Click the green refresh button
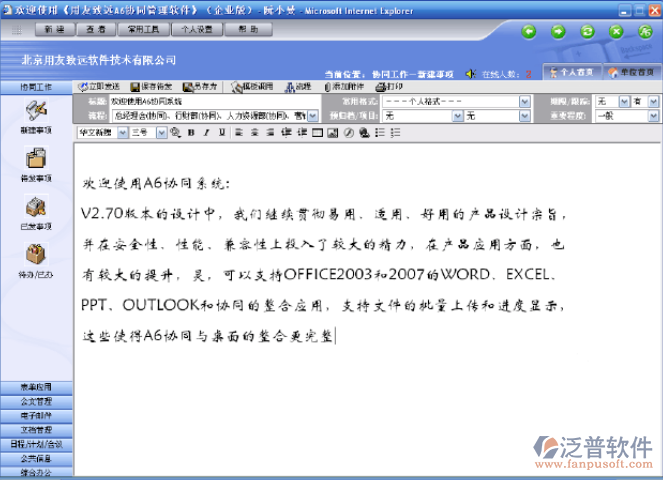 point(587,31)
